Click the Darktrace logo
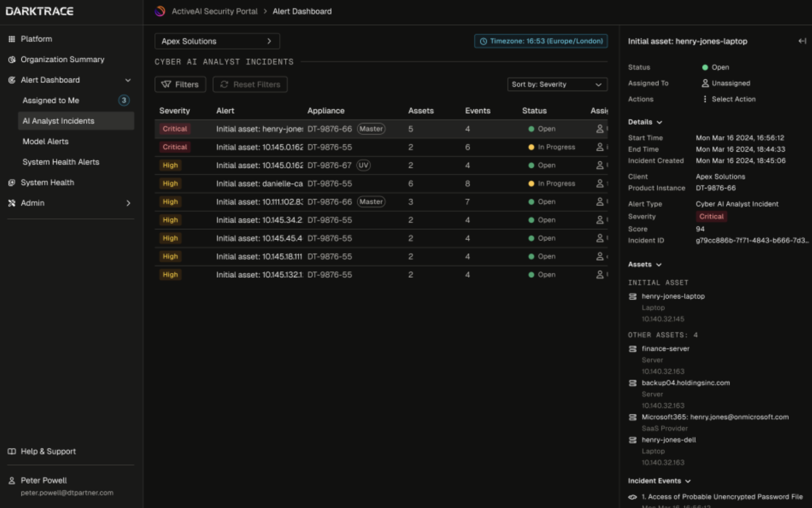The width and height of the screenshot is (812, 508). pos(40,11)
